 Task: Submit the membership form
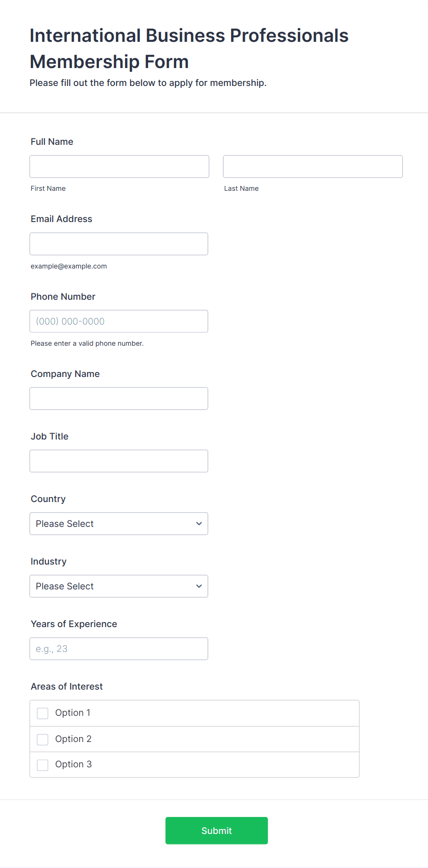pyautogui.click(x=216, y=830)
